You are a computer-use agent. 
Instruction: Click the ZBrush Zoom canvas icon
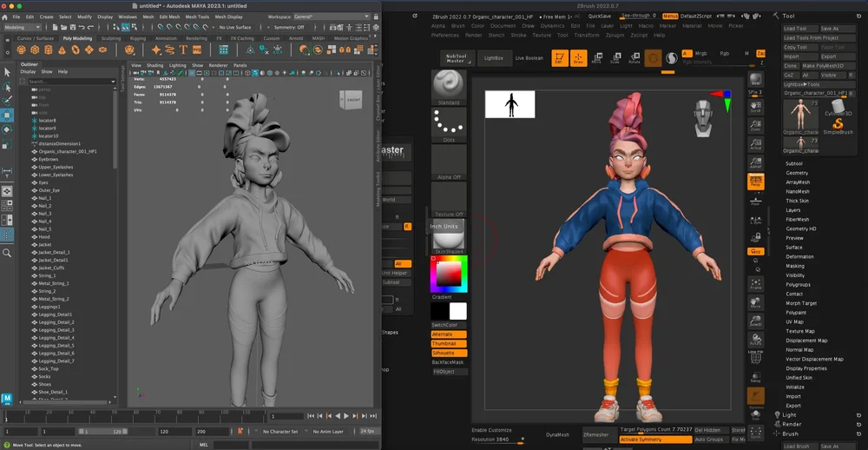(756, 125)
